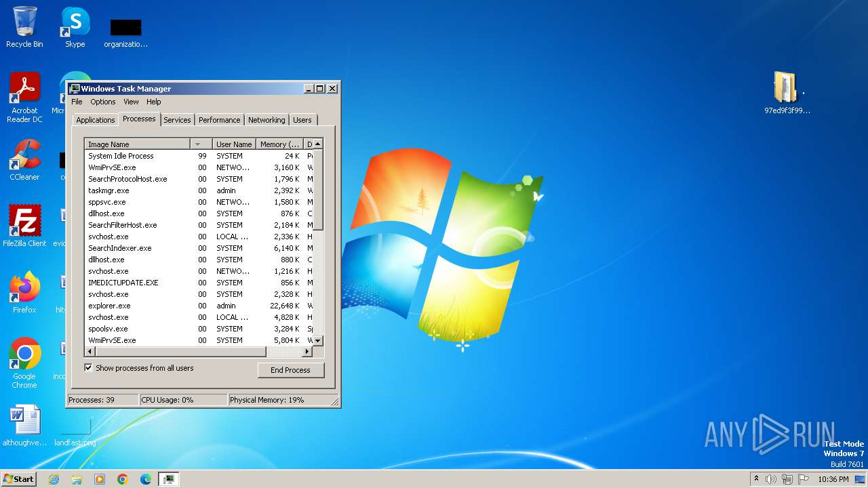Click the left arrow of horizontal scrollbar

tap(89, 352)
